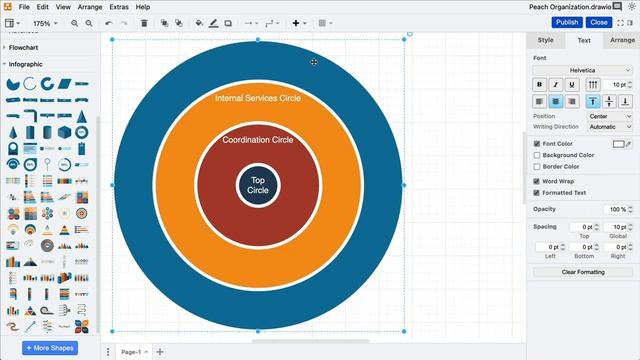
Task: Open the View menu
Action: coord(63,7)
